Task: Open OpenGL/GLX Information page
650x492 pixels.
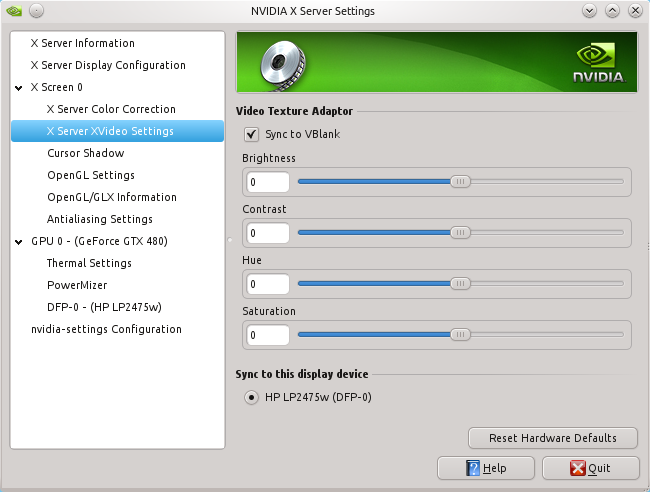Action: [112, 197]
